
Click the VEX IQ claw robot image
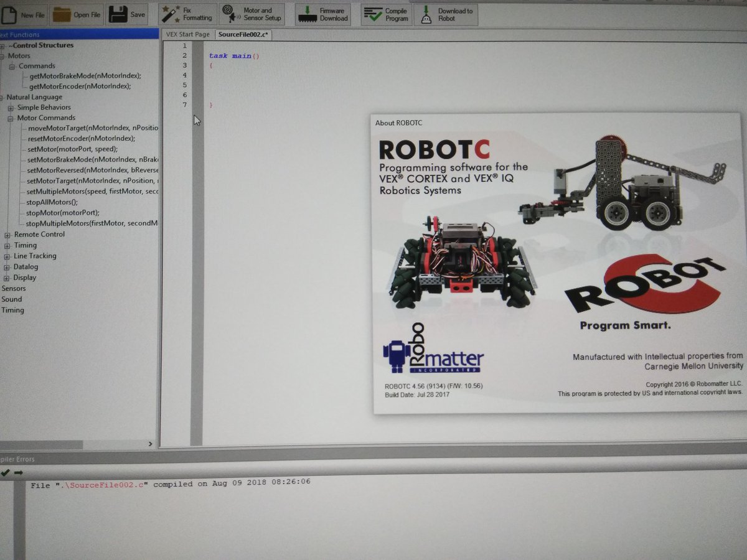coord(622,183)
